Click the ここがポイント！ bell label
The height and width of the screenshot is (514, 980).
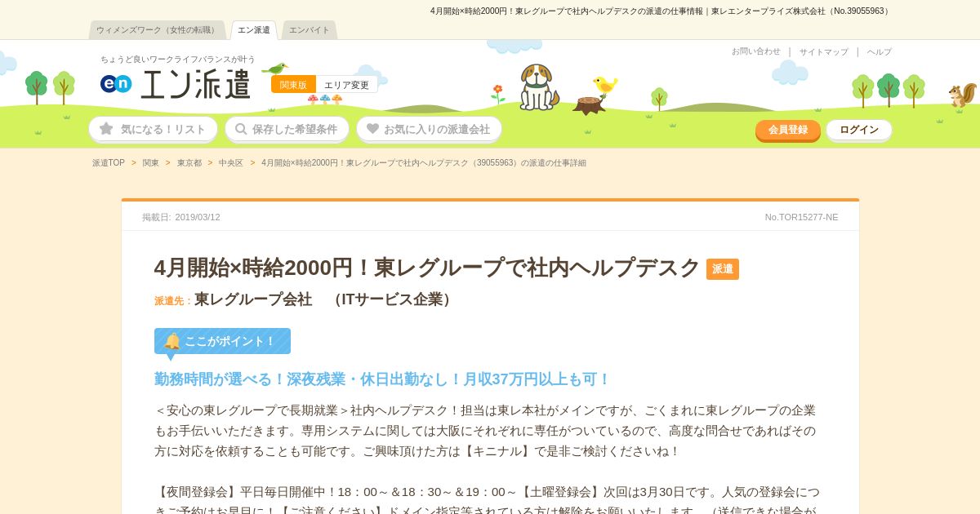(x=222, y=341)
